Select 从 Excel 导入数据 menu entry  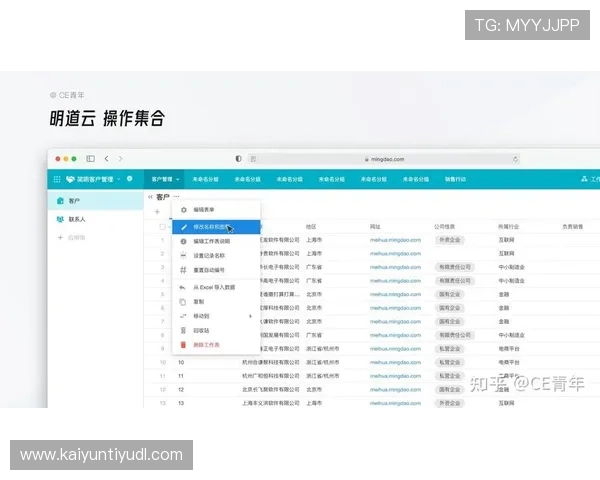tap(216, 287)
